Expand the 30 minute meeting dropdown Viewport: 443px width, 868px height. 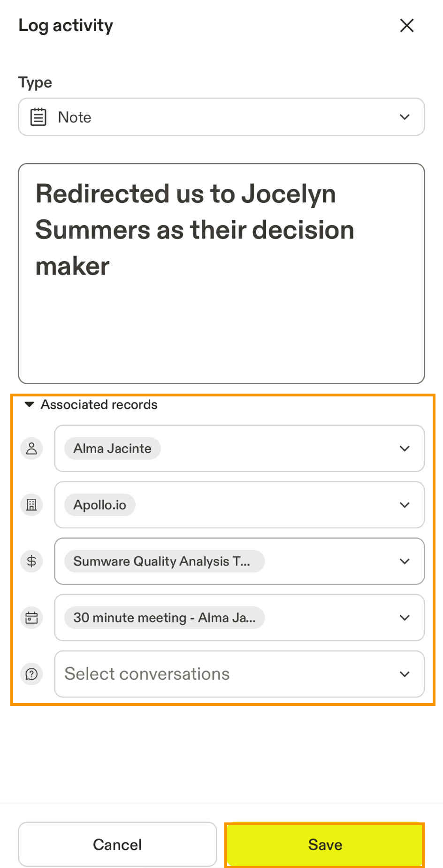[405, 618]
